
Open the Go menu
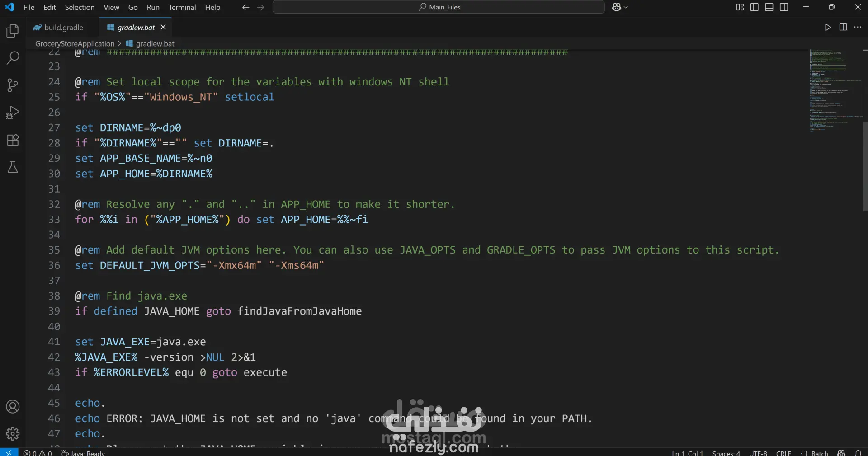(133, 7)
